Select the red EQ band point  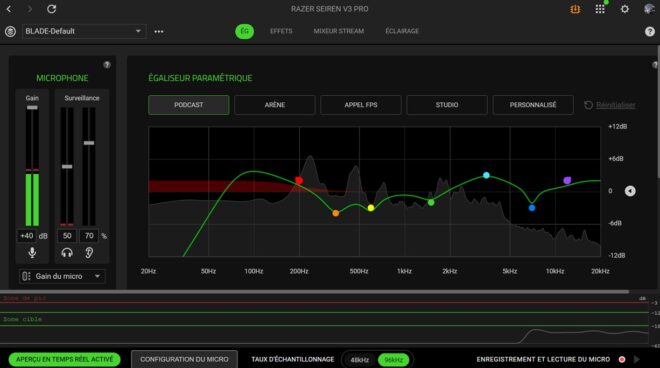tap(299, 180)
